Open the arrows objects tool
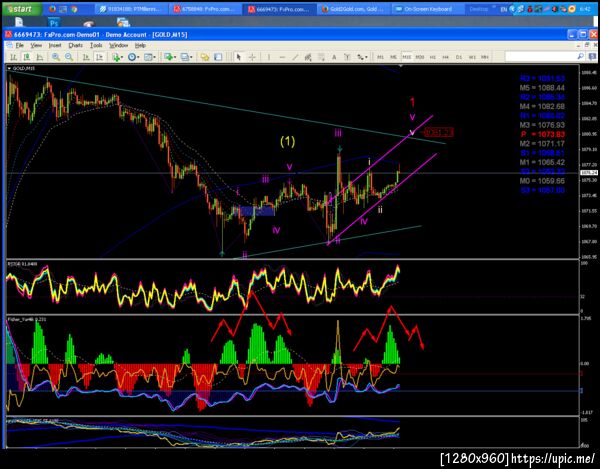 360,57
